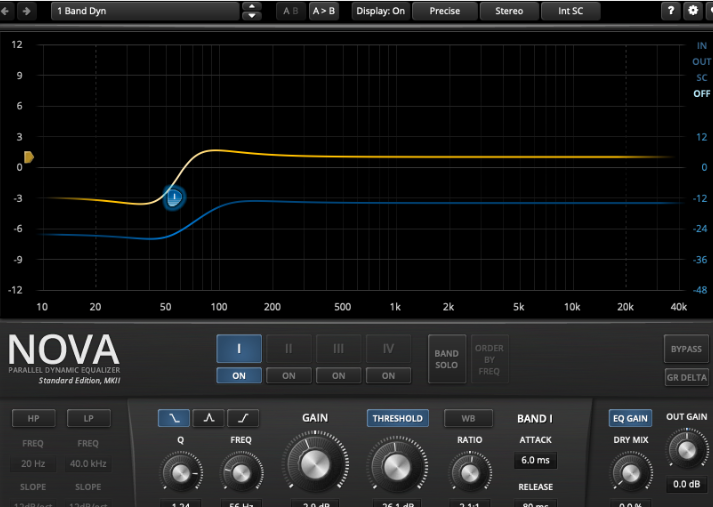Open settings with the gear icon
Screen dimensions: 713x507
694,11
